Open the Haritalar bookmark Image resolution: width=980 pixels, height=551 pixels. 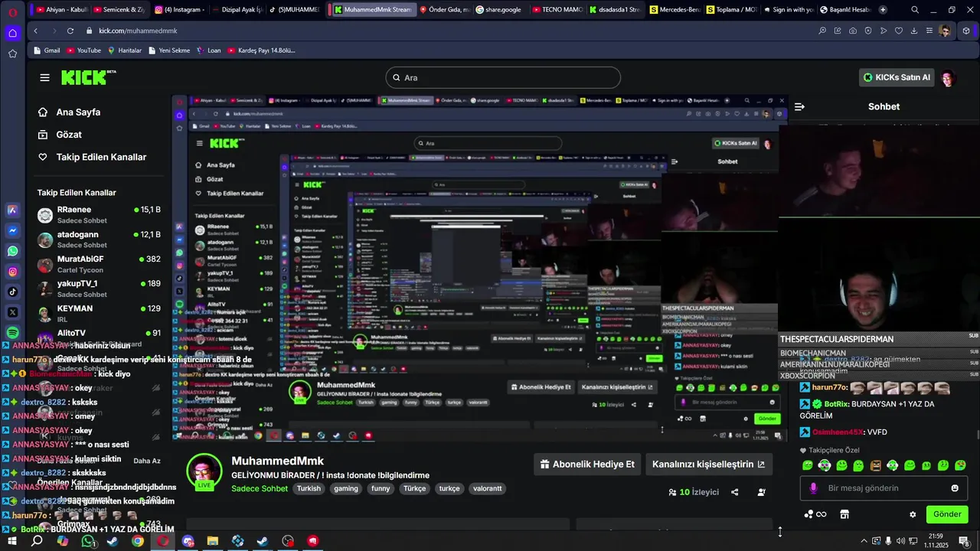pyautogui.click(x=125, y=51)
